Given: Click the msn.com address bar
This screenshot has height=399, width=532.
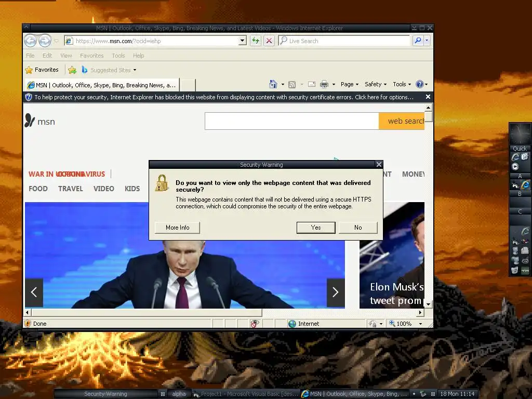Looking at the screenshot, I should click(x=156, y=41).
